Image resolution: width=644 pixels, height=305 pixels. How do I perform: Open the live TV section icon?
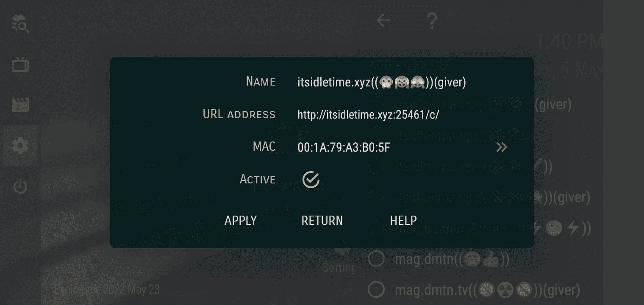pos(20,65)
